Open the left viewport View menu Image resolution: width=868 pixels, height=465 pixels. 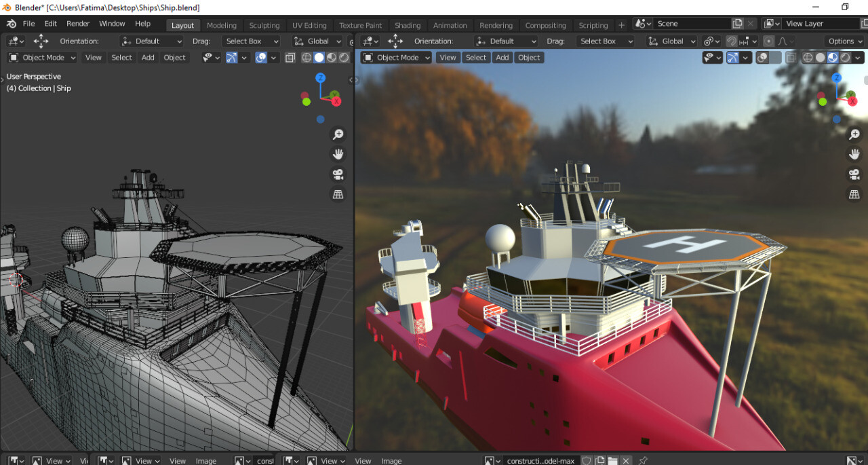pos(94,58)
